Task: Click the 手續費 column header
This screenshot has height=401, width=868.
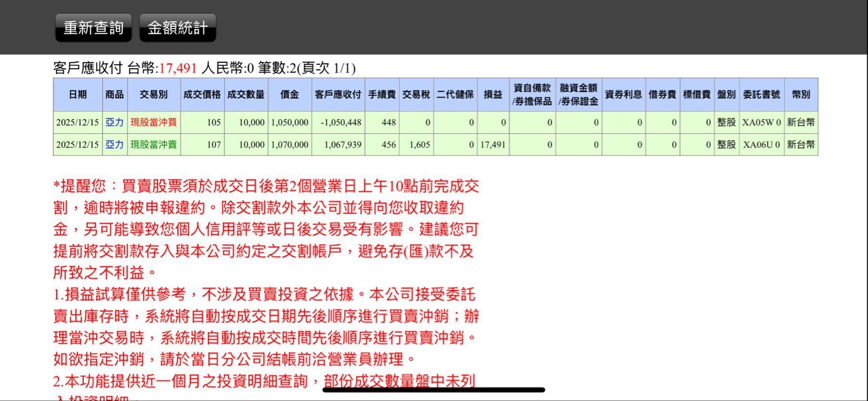Action: point(382,95)
